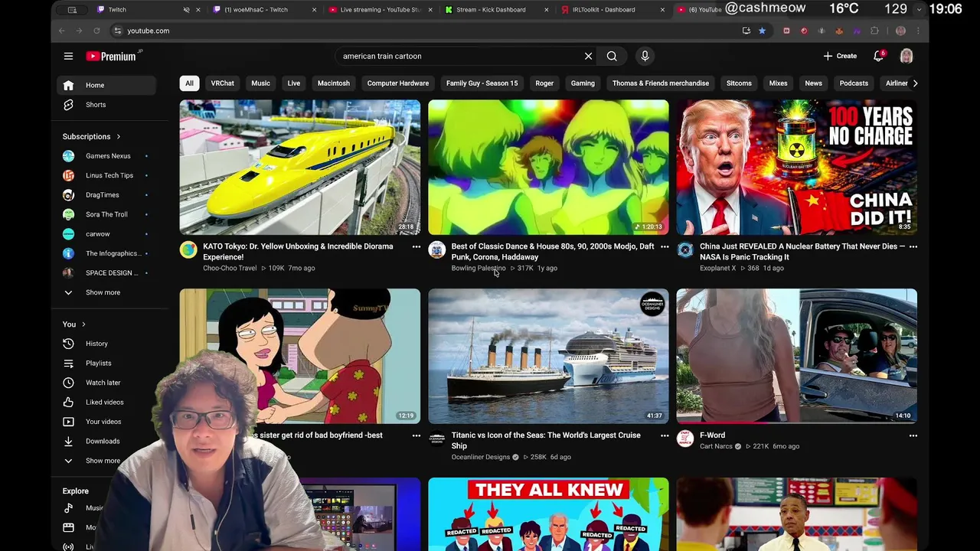Open the Nuclear Battery video thumbnail
The height and width of the screenshot is (551, 980).
pyautogui.click(x=796, y=167)
